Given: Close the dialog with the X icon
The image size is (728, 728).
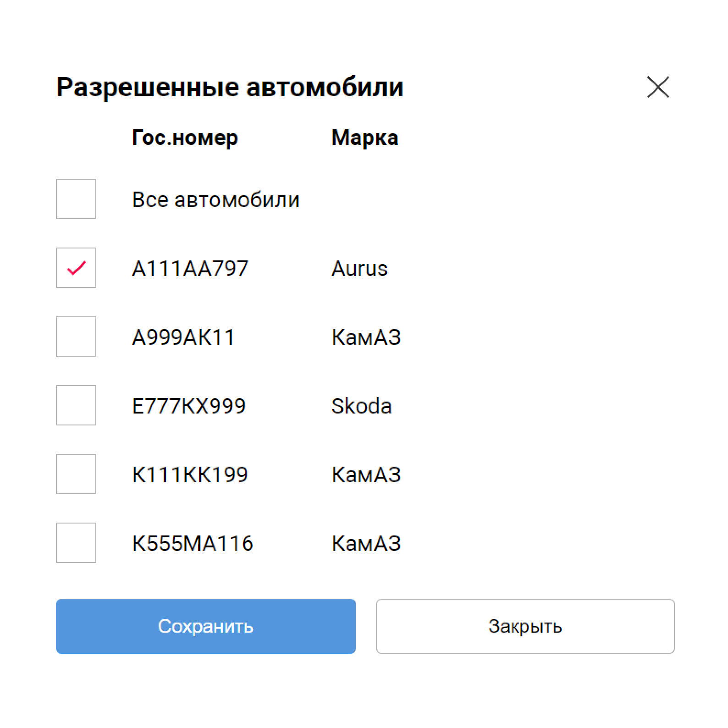Looking at the screenshot, I should [x=658, y=87].
